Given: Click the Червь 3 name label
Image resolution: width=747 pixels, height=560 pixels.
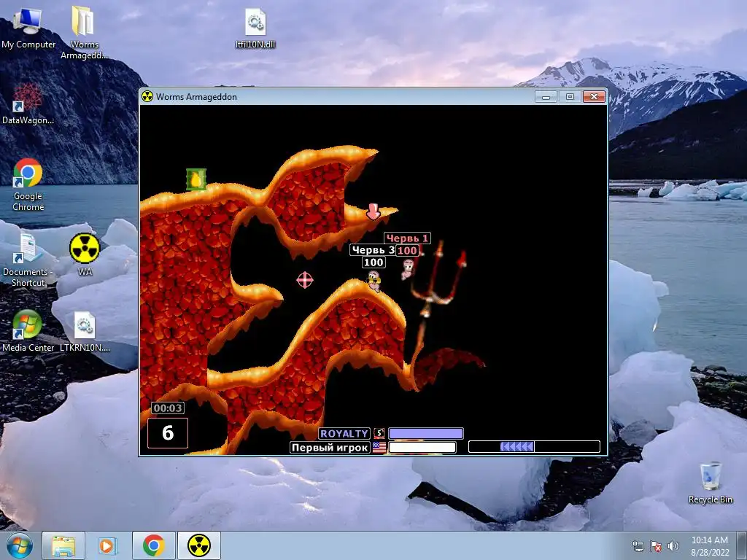Looking at the screenshot, I should pyautogui.click(x=373, y=250).
